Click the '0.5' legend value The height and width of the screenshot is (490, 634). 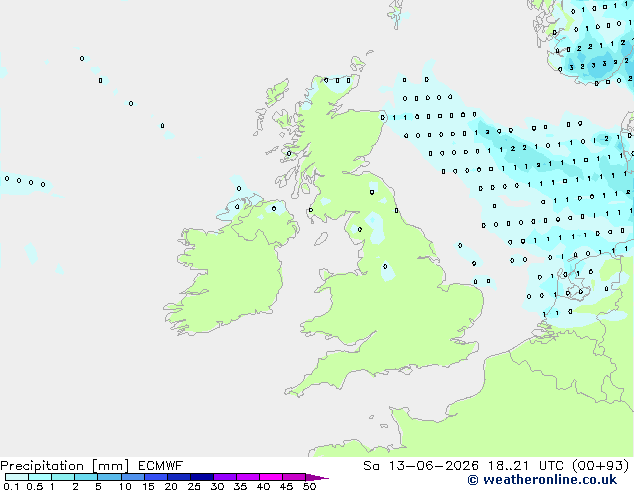point(34,486)
